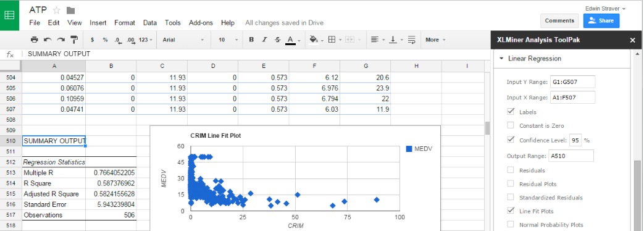The width and height of the screenshot is (644, 231).
Task: Toggle italic formatting
Action: click(264, 40)
